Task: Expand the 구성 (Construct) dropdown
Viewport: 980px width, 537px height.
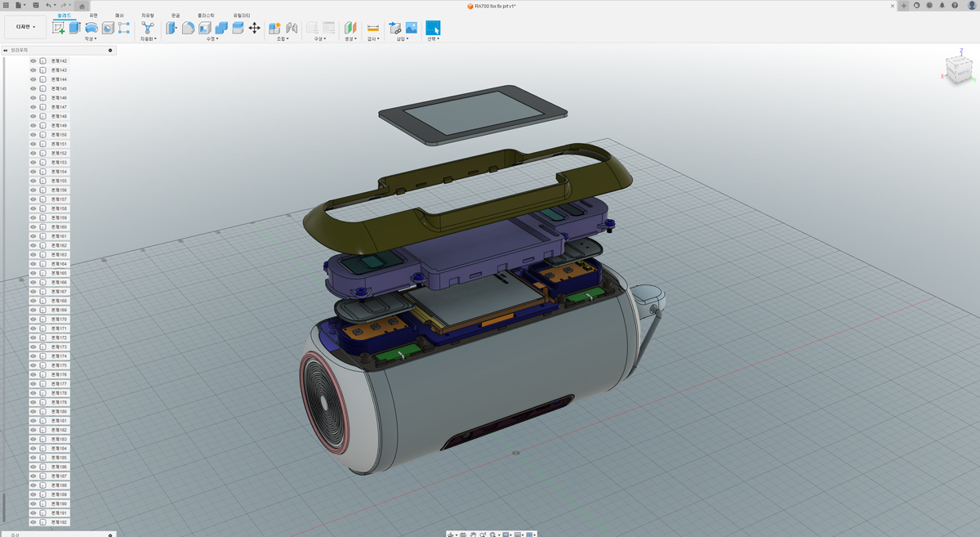Action: (320, 38)
